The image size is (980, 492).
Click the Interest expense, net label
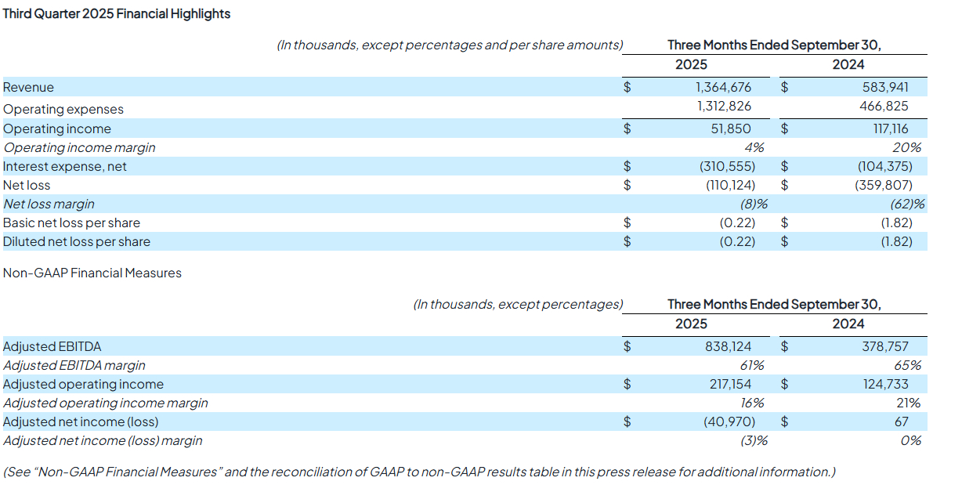pos(65,166)
